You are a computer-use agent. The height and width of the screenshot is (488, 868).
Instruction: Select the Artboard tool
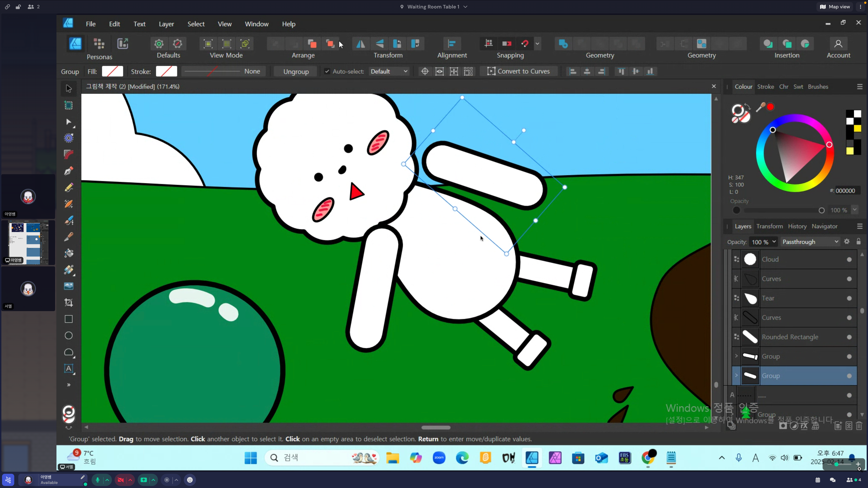[x=68, y=105]
